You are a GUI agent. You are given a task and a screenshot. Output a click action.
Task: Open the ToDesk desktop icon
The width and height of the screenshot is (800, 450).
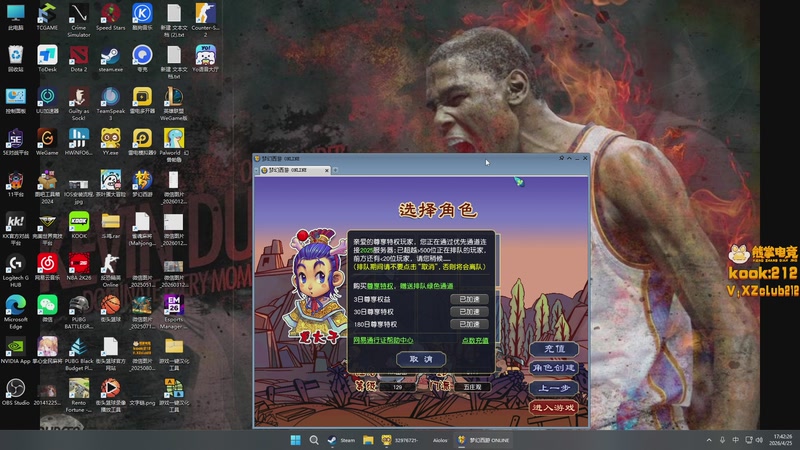pos(47,59)
